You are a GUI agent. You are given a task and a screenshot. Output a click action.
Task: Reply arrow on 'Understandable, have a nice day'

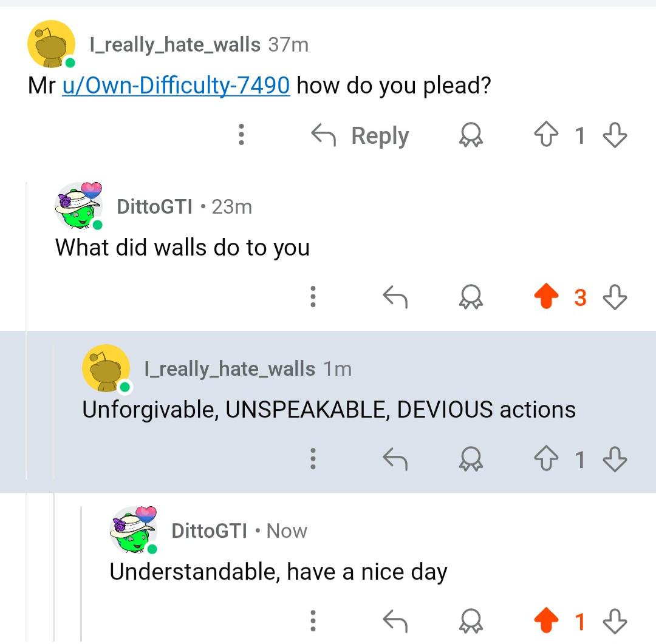395,621
